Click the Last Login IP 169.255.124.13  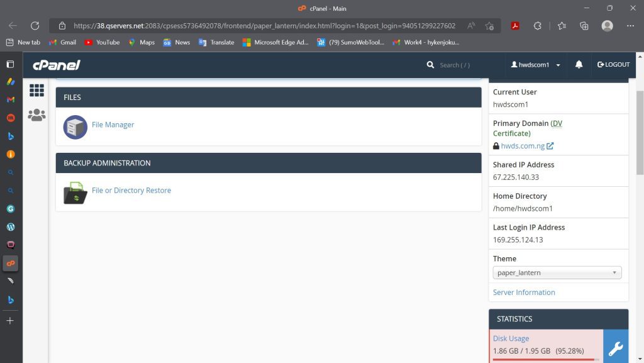518,240
